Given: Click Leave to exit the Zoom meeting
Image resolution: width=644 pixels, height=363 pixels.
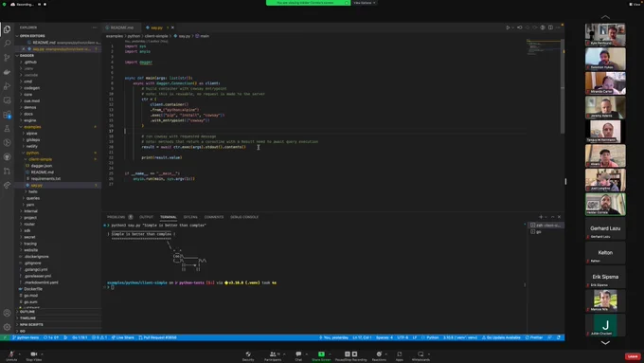Looking at the screenshot, I should coord(633,356).
